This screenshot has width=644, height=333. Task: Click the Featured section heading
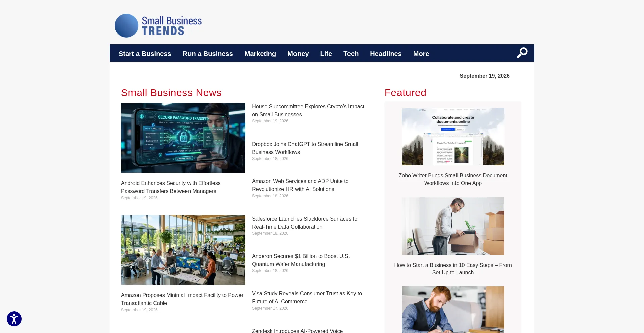(405, 93)
